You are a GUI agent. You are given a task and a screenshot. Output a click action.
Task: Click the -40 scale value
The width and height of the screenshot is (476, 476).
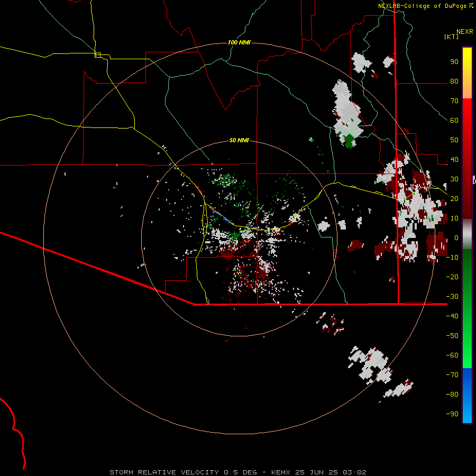click(452, 316)
